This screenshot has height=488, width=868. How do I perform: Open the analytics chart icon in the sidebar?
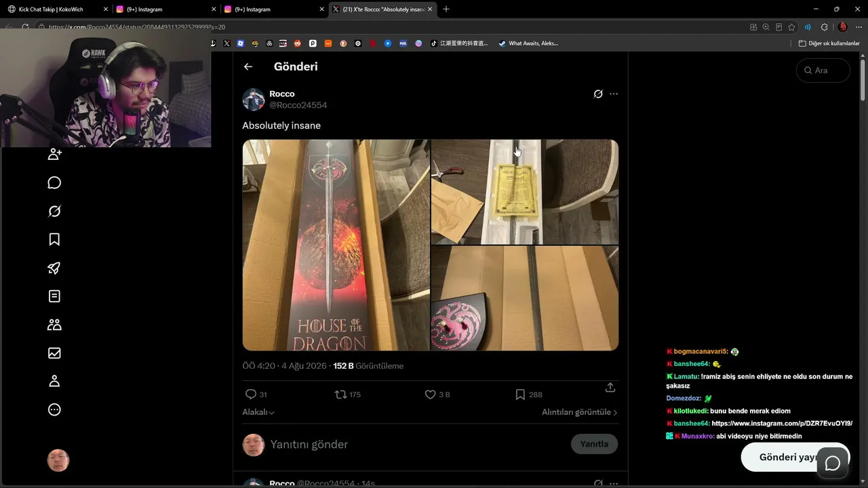(55, 353)
